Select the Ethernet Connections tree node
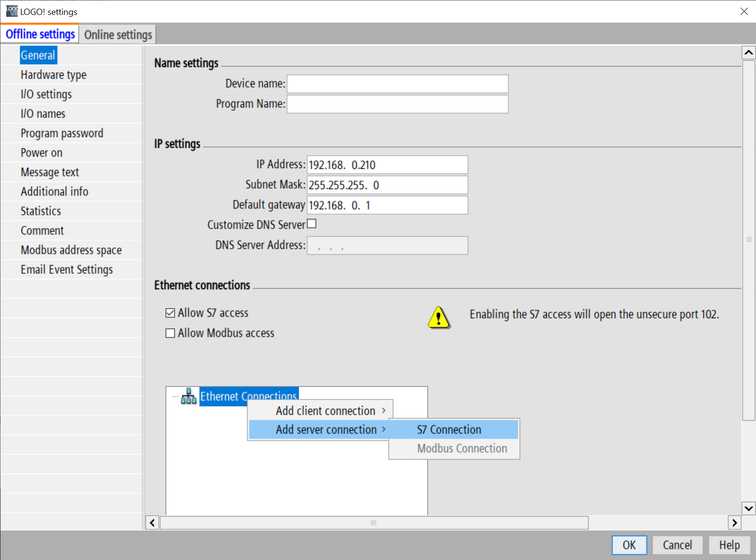Screen dimensions: 756x560 point(248,397)
